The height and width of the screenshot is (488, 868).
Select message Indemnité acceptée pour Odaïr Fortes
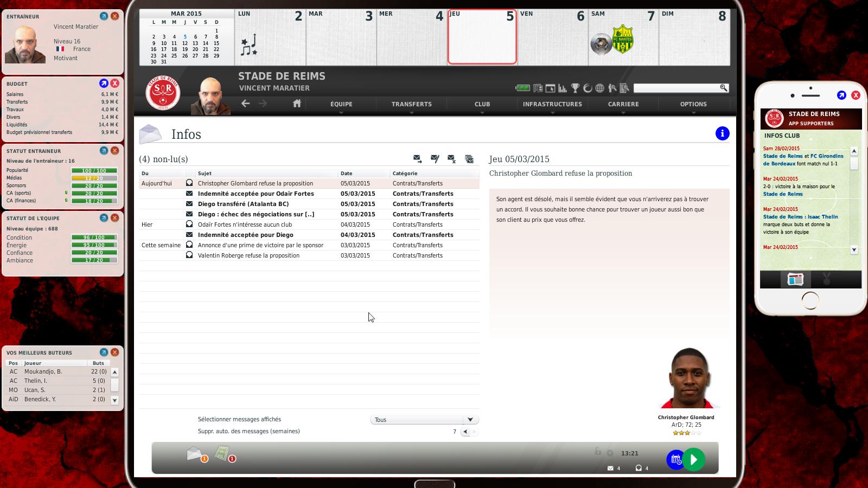click(x=309, y=194)
